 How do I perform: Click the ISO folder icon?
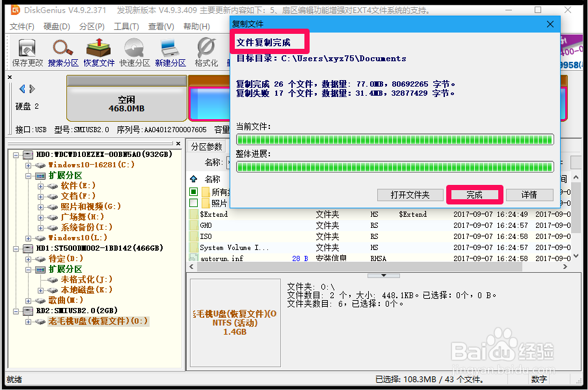point(193,236)
